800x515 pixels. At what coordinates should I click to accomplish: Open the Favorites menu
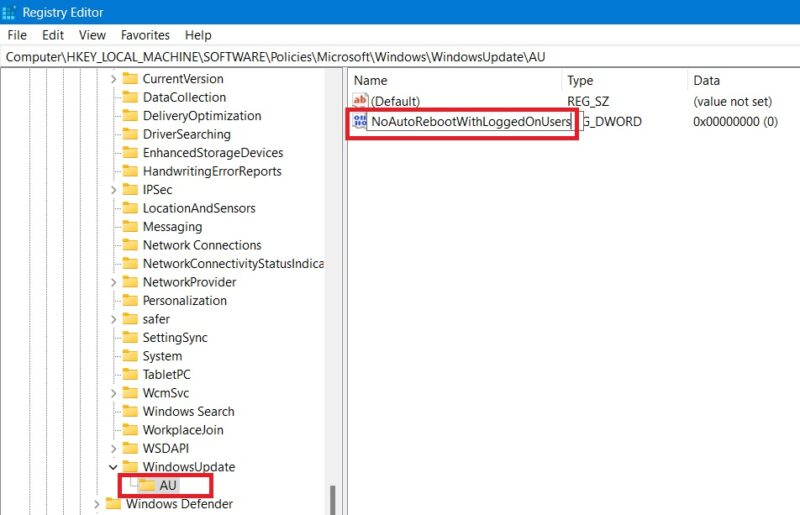click(145, 35)
